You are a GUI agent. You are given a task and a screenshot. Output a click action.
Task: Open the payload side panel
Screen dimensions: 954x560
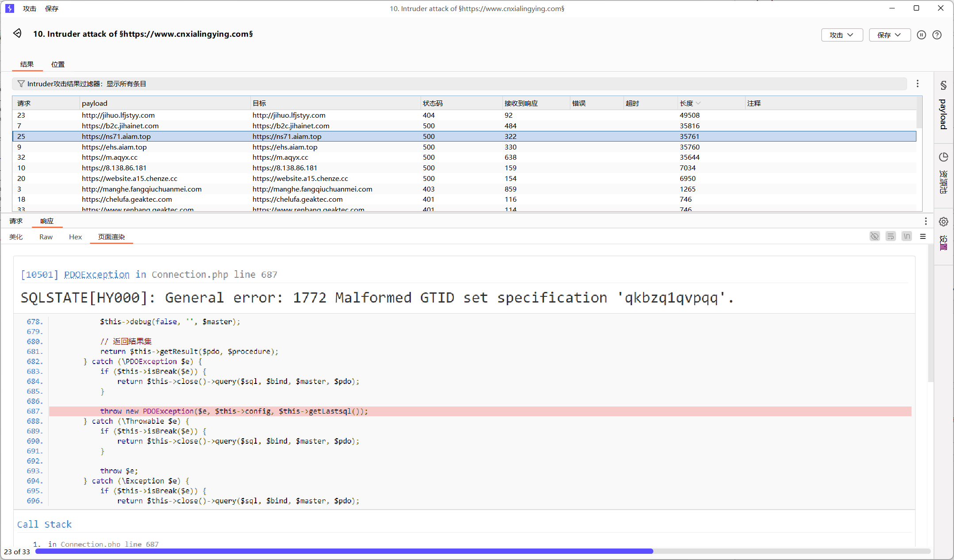(943, 106)
